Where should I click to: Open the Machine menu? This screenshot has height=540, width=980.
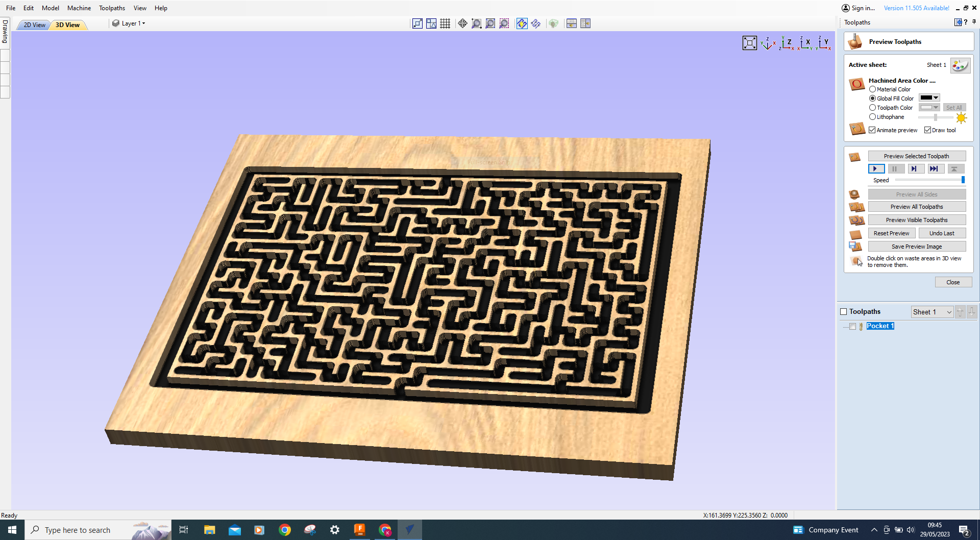point(79,8)
